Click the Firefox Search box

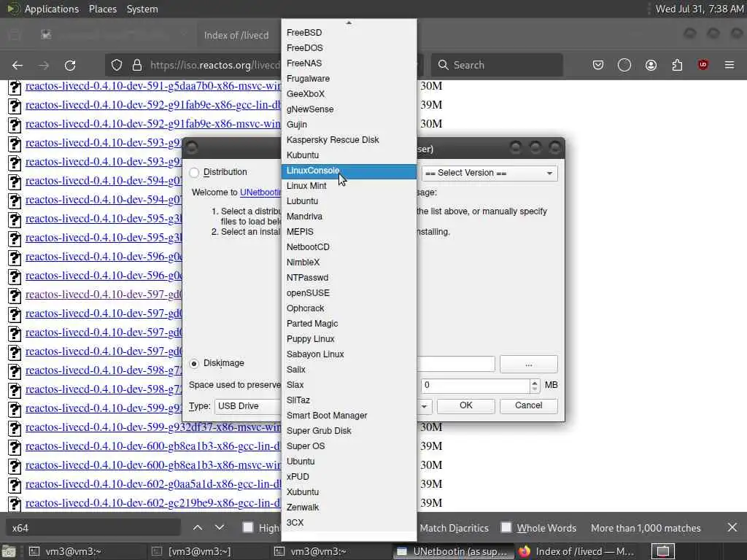tap(497, 65)
